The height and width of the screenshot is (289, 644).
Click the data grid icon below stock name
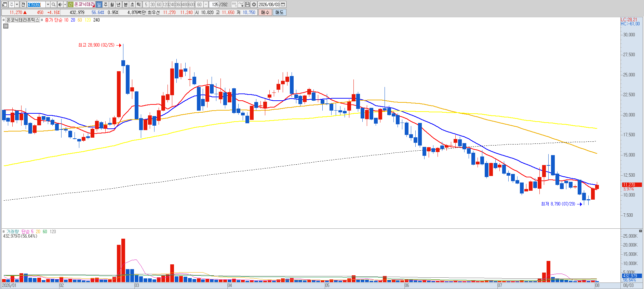6,26
